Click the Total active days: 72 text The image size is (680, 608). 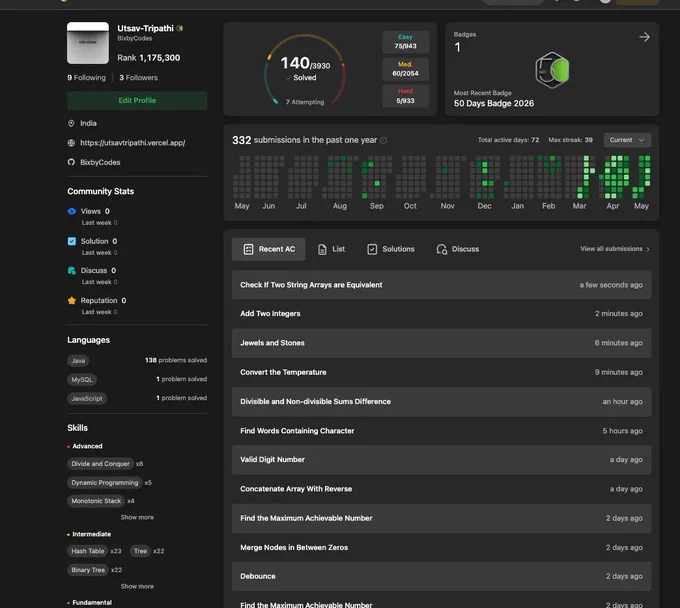tap(508, 140)
